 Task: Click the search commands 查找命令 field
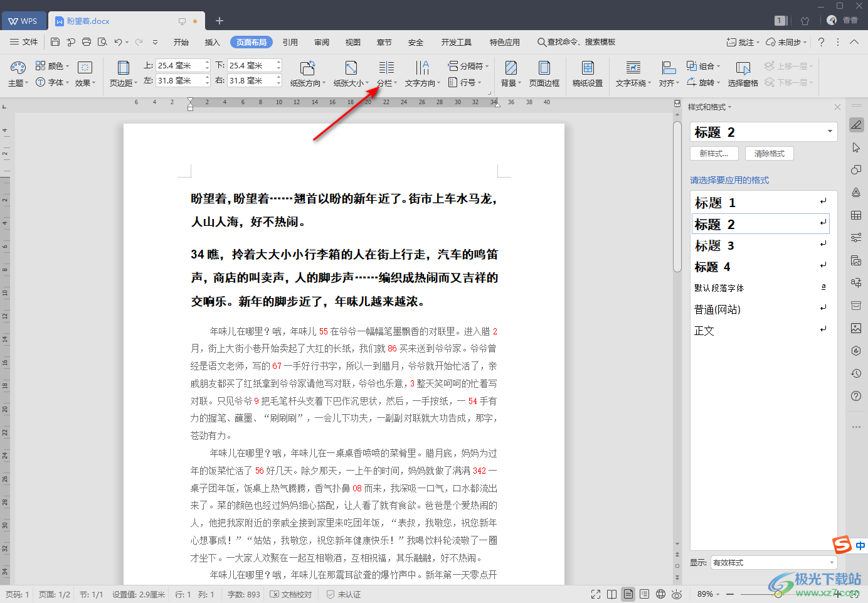point(576,42)
